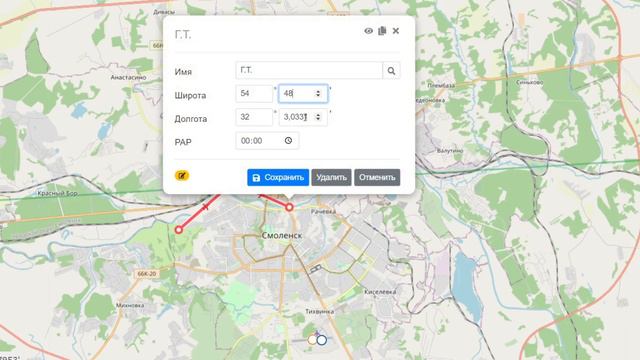This screenshot has height=360, width=640.
Task: Close the Г.Т. waypoint dialog
Action: 396,31
